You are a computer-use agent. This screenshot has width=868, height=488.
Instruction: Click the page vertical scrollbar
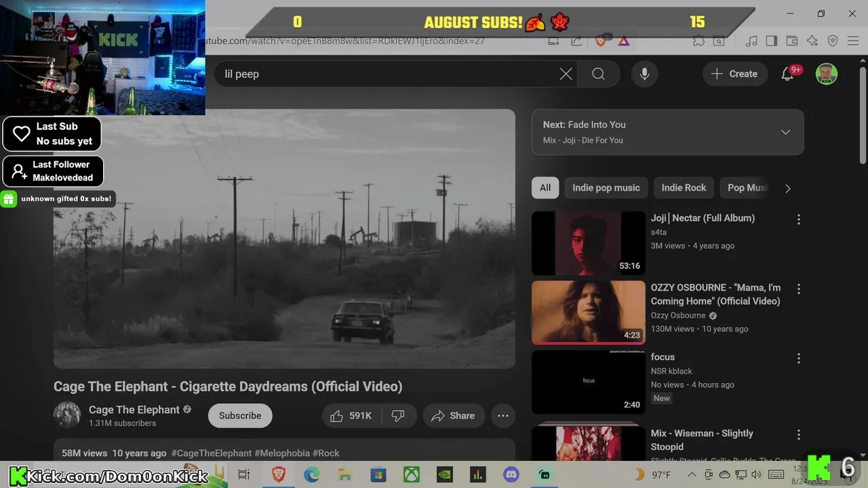(x=863, y=115)
